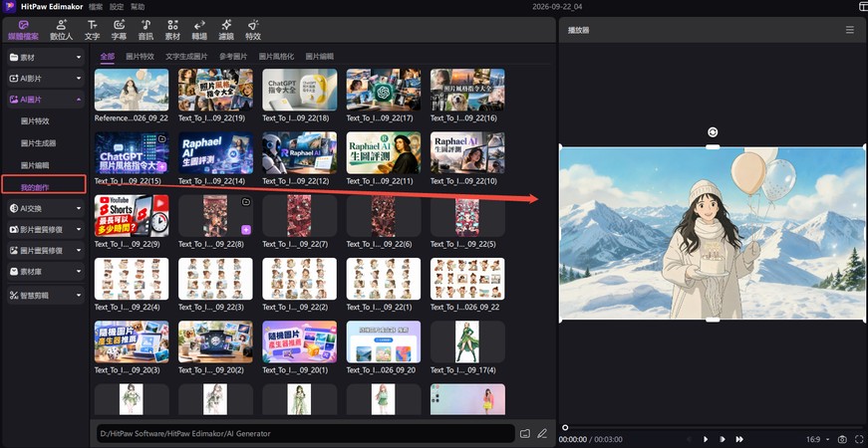Enter fullscreen preview mode
This screenshot has height=448, width=868.
(x=858, y=439)
